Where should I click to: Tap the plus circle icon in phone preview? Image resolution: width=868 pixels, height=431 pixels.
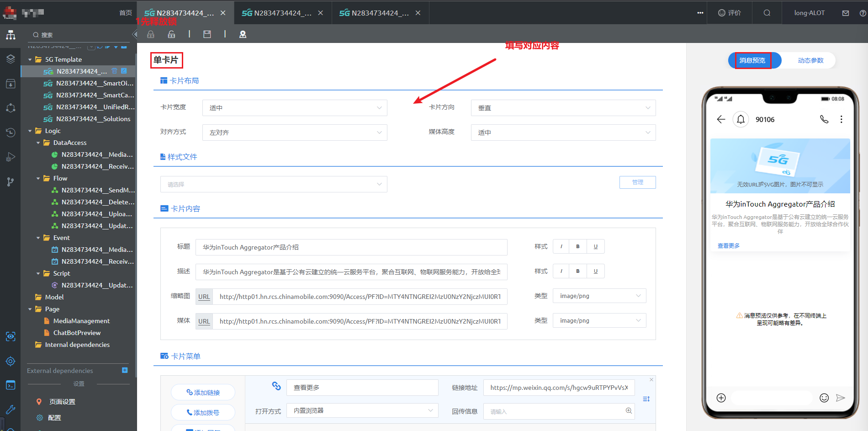(x=721, y=398)
